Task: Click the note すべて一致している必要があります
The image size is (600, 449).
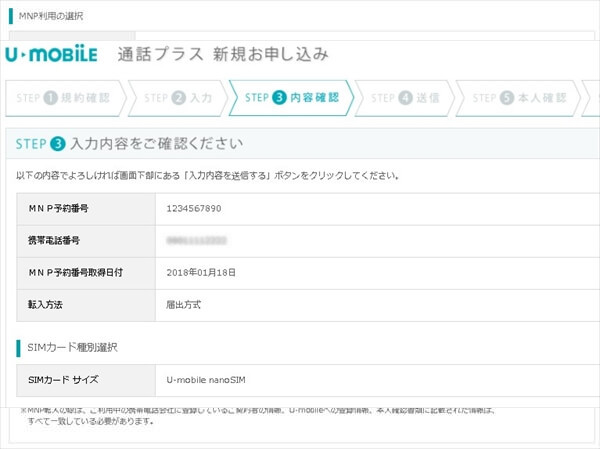Action: click(91, 421)
